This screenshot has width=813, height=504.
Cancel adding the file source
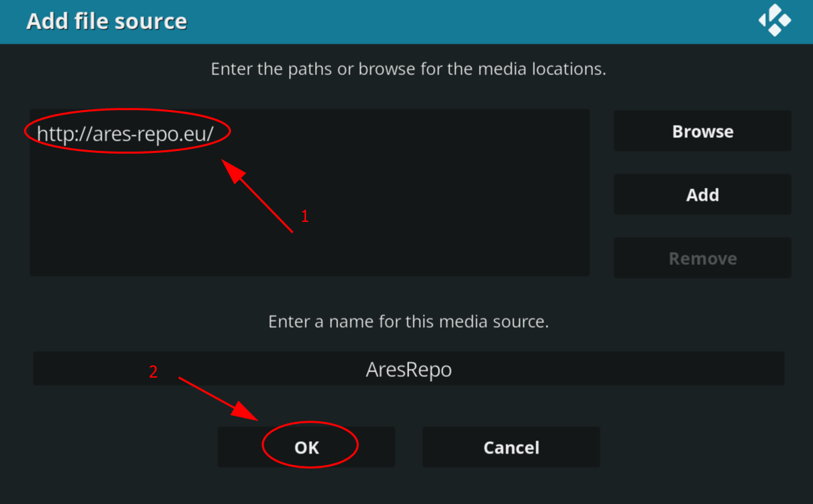tap(511, 447)
